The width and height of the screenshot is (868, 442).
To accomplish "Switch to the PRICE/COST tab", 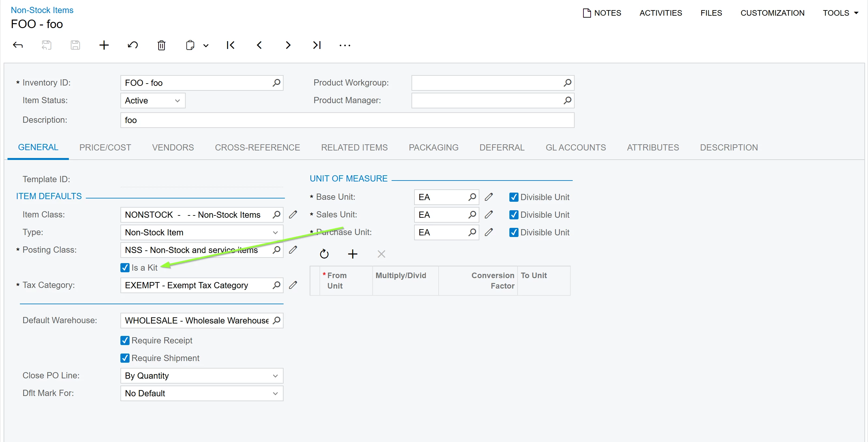I will tap(105, 148).
